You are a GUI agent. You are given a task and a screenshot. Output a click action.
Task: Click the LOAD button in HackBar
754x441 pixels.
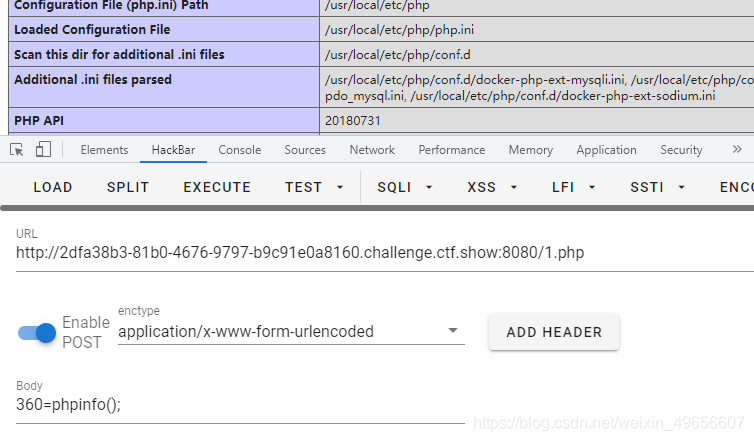[53, 187]
